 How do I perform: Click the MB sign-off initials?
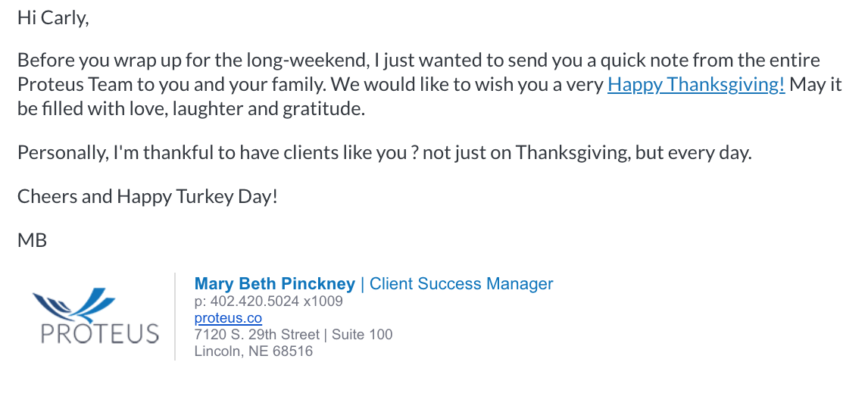(32, 240)
